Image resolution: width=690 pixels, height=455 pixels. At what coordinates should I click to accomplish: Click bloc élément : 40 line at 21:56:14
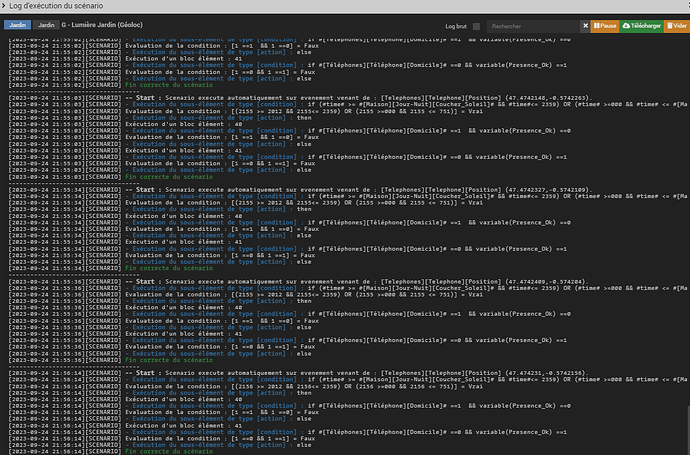125,400
